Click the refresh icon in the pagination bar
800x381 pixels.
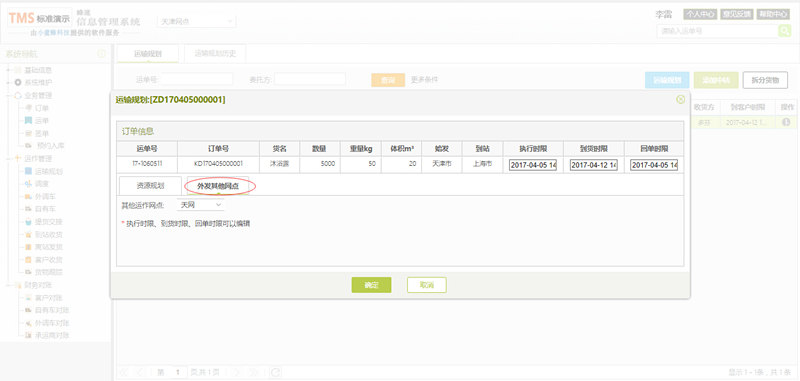(x=275, y=372)
